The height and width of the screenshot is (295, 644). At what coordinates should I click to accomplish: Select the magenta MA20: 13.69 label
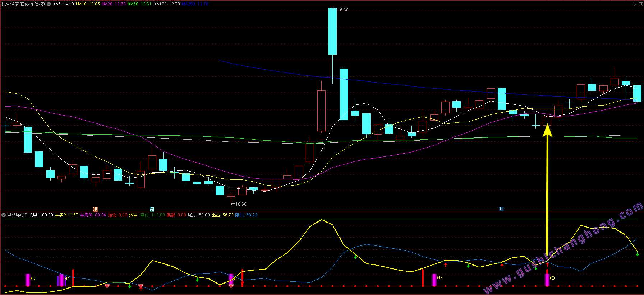pos(114,4)
